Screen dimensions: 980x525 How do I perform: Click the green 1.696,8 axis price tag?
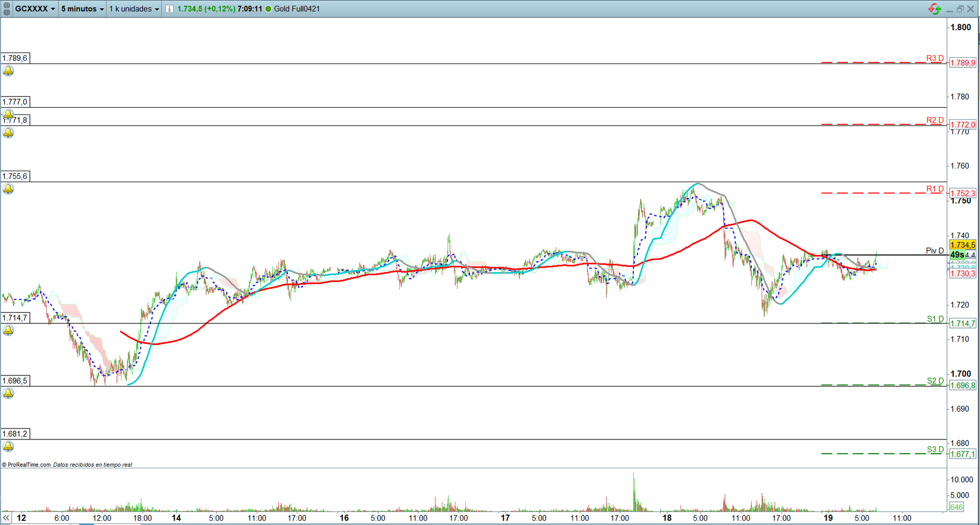tap(963, 385)
